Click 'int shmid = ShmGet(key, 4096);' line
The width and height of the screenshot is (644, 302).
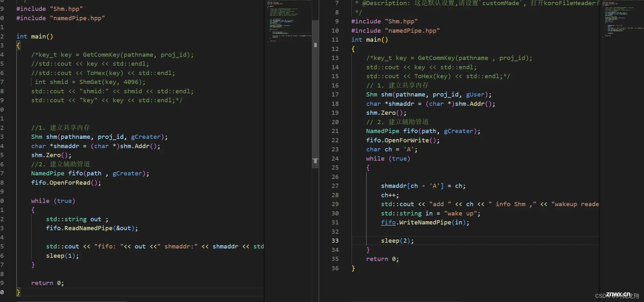pos(90,82)
